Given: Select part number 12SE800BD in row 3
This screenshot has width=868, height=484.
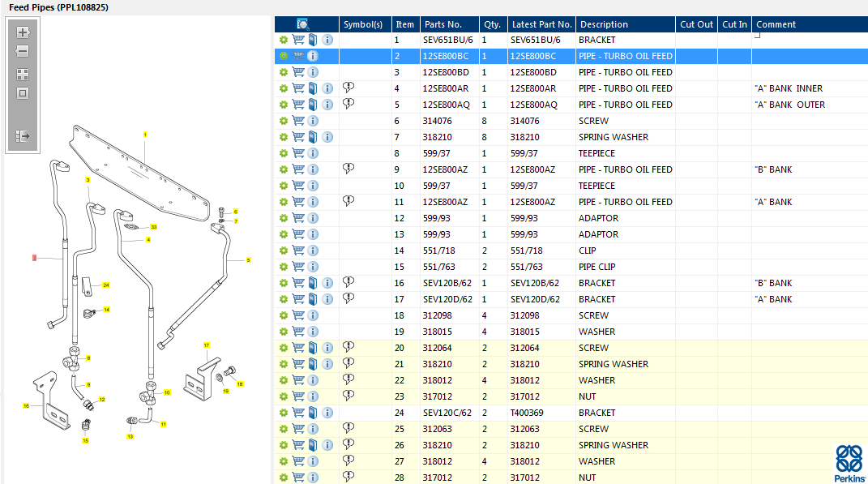Looking at the screenshot, I should [445, 72].
